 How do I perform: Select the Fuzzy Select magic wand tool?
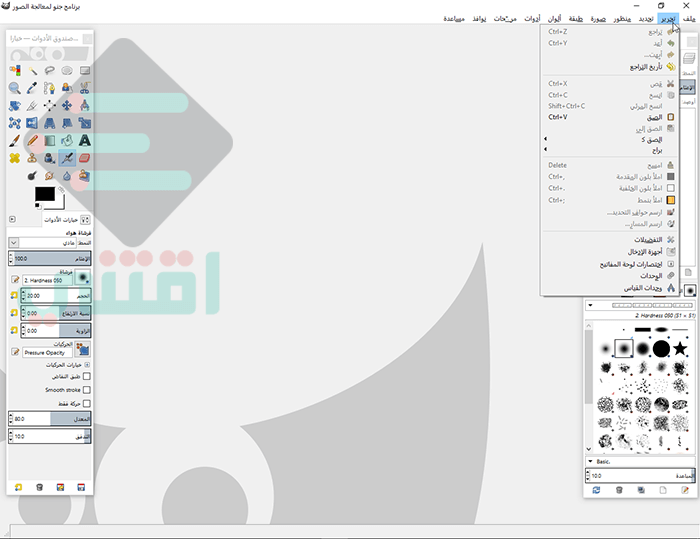pos(32,71)
